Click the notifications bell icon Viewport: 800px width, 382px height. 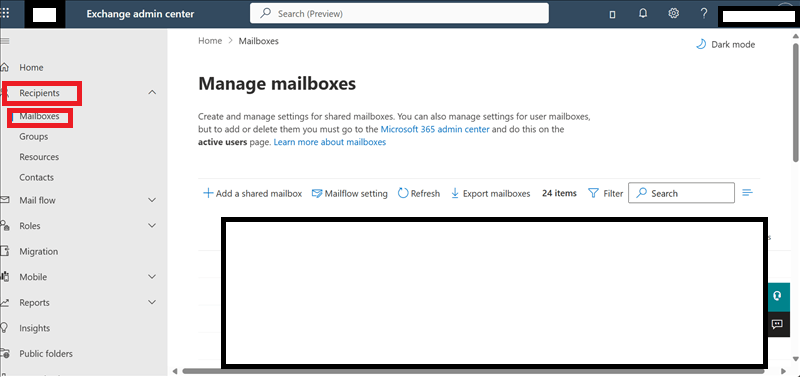tap(643, 14)
